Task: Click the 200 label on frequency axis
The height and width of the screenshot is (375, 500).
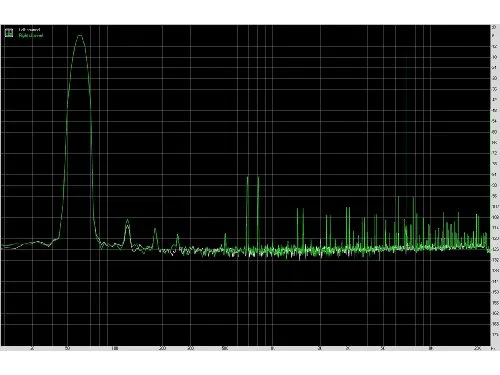Action: pos(162,348)
